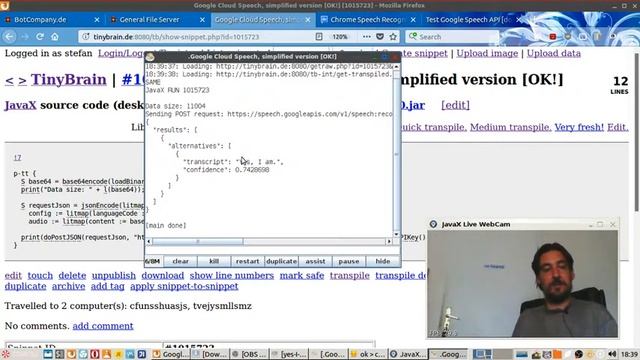Click the console horizontal scrollbar thumb

pyautogui.click(x=198, y=242)
